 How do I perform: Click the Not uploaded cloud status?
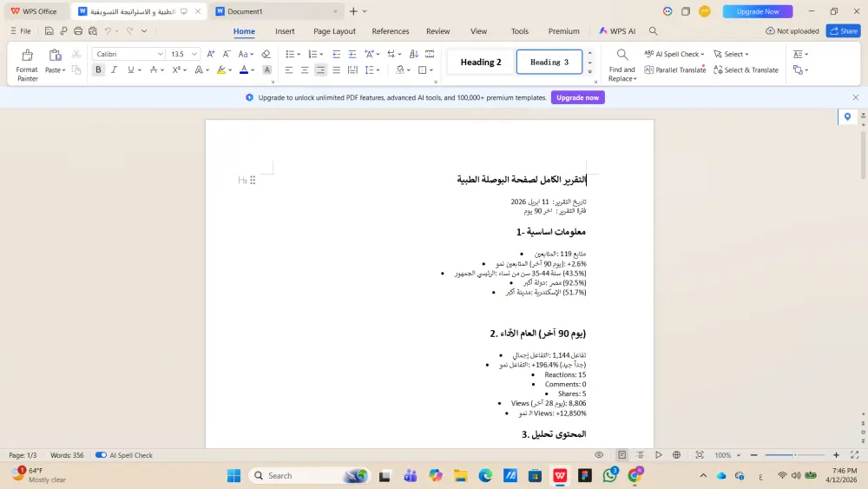pos(792,31)
